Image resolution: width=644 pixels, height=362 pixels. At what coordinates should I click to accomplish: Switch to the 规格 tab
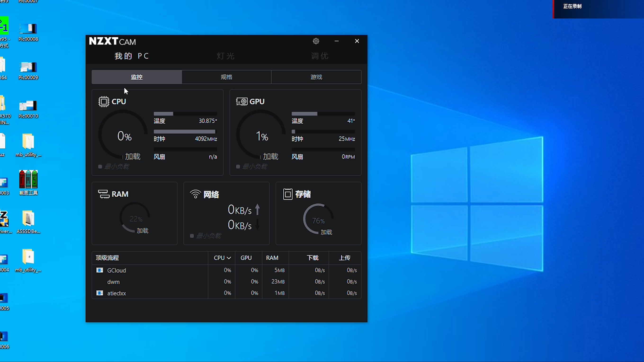[x=227, y=77]
